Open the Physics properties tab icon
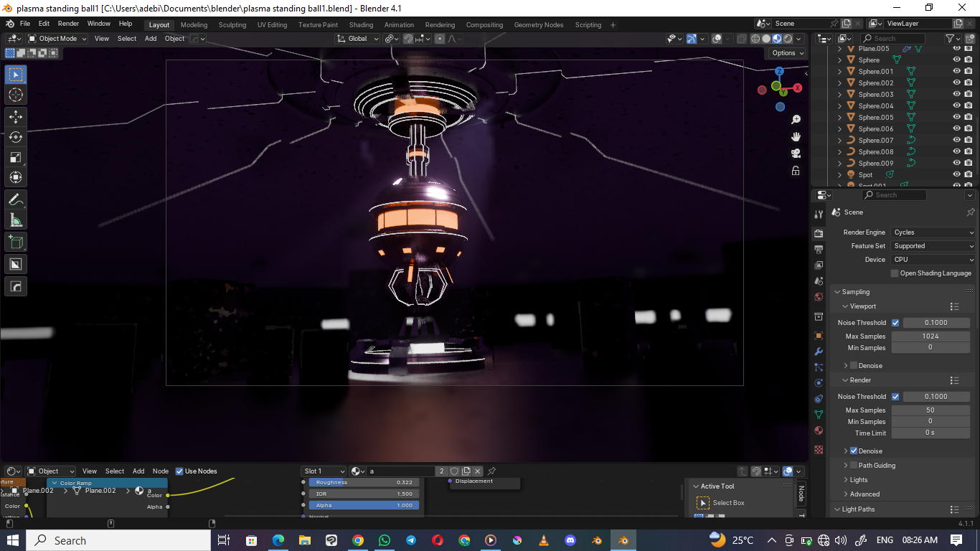The image size is (980, 551). click(x=819, y=383)
